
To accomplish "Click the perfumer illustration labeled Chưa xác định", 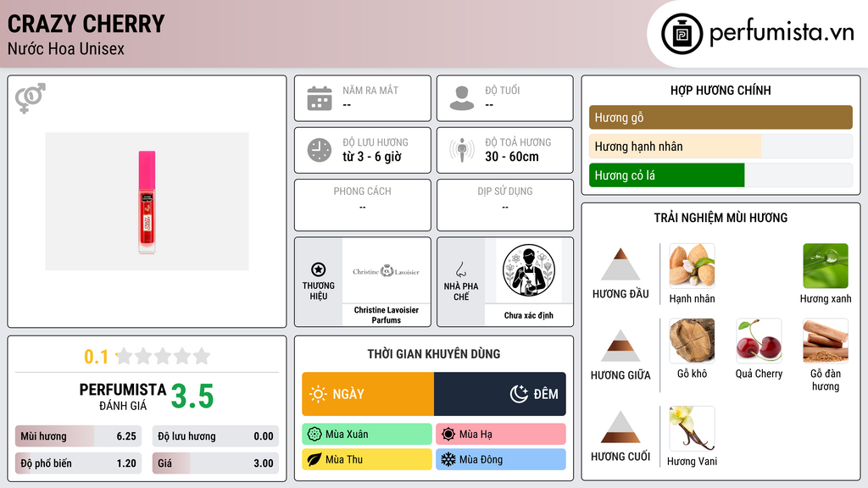I will (529, 271).
